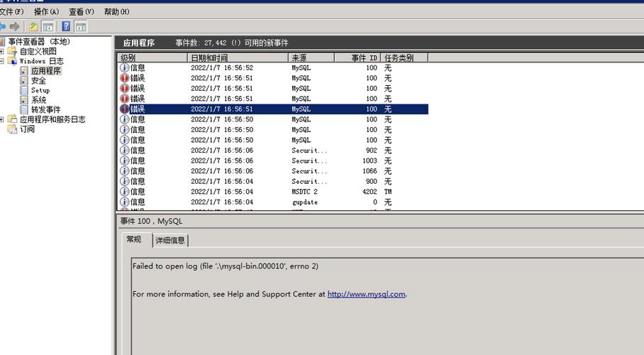Click the 事件 100，MySQL detail header
644x355 pixels.
tap(152, 221)
